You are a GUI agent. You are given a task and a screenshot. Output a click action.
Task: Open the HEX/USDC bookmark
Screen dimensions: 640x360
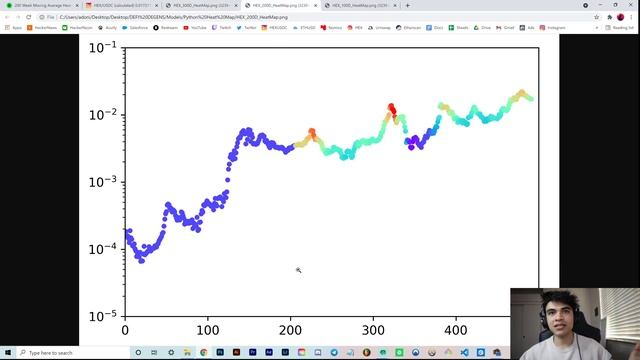(274, 28)
